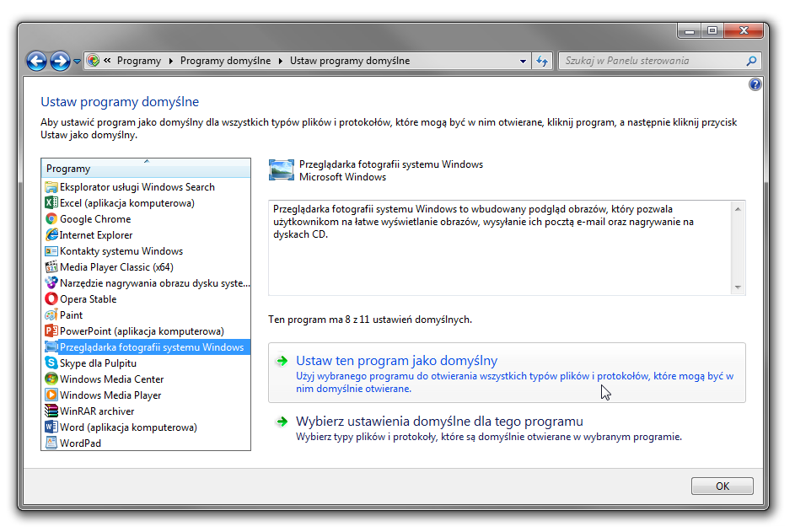
Task: Maximize the Control Panel window
Action: 712,31
